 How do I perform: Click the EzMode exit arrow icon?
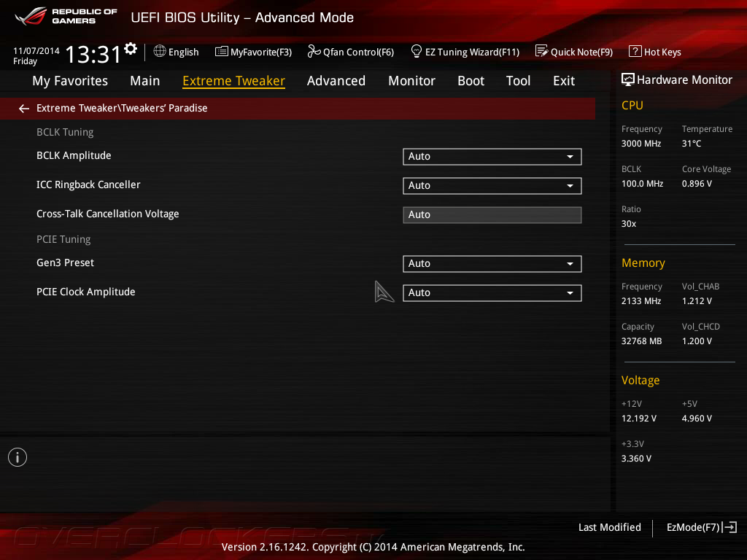click(729, 527)
